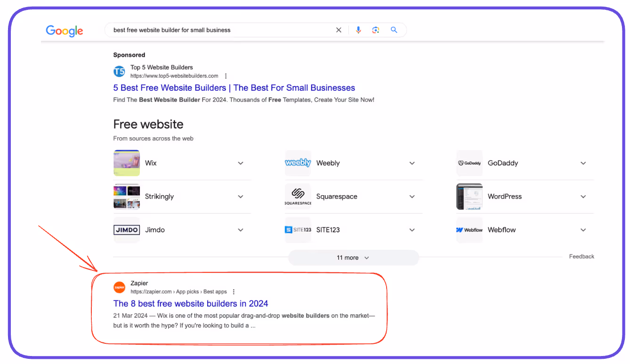
Task: Click the Wix name label
Action: point(151,163)
